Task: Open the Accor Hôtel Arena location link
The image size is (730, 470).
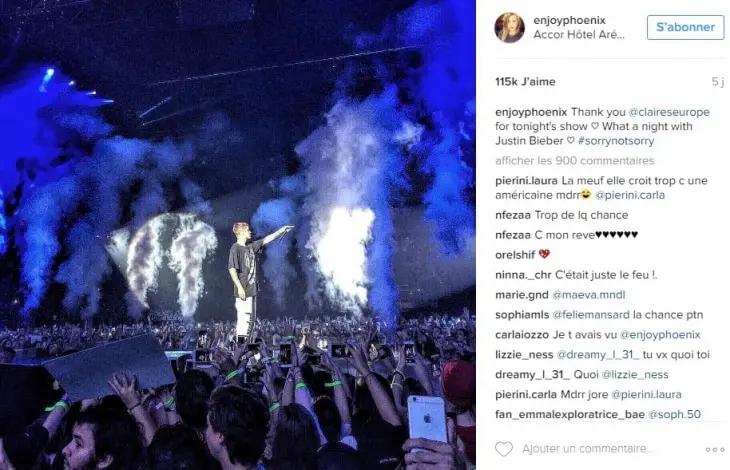Action: [x=578, y=35]
